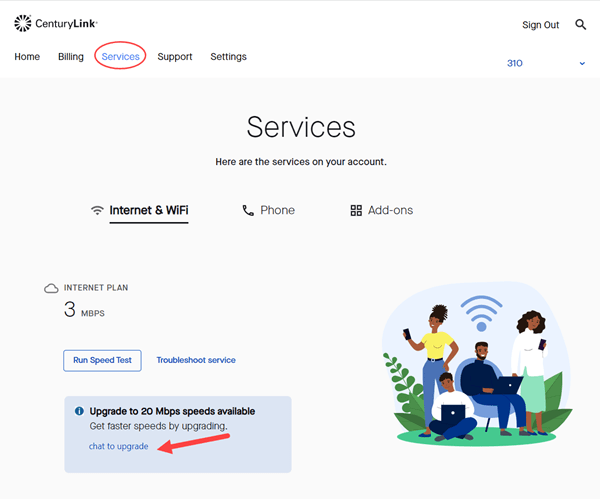Click the cloud icon beside Internet Plan
Image resolution: width=600 pixels, height=499 pixels.
51,288
